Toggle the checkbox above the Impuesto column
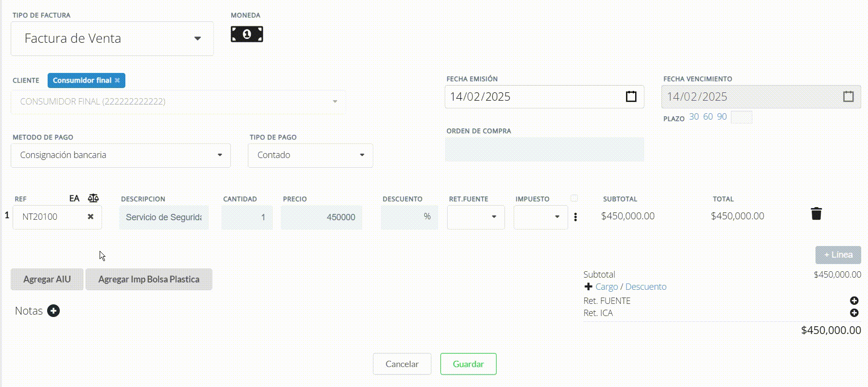The width and height of the screenshot is (868, 387). (x=574, y=198)
